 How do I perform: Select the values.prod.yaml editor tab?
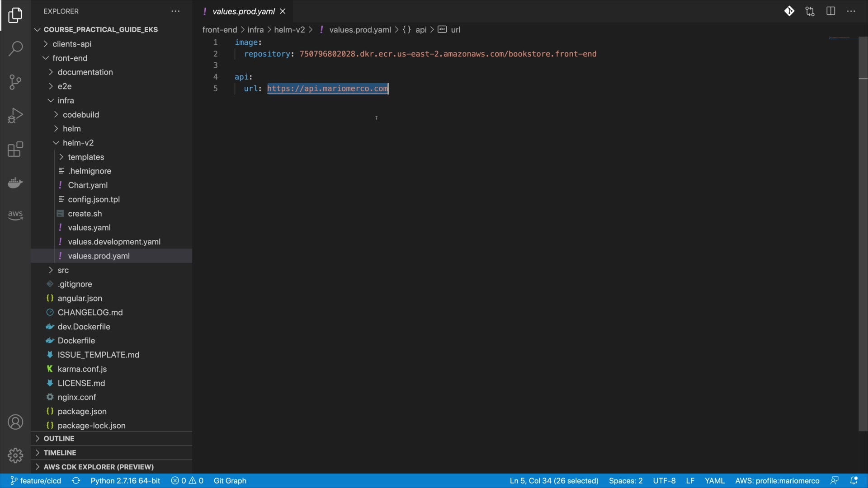click(243, 11)
